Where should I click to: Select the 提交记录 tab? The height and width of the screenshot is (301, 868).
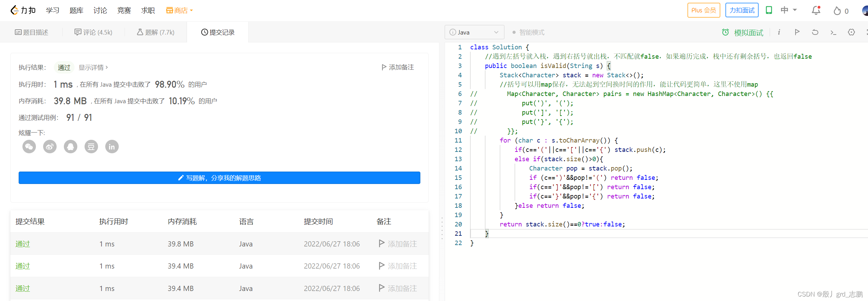click(218, 32)
